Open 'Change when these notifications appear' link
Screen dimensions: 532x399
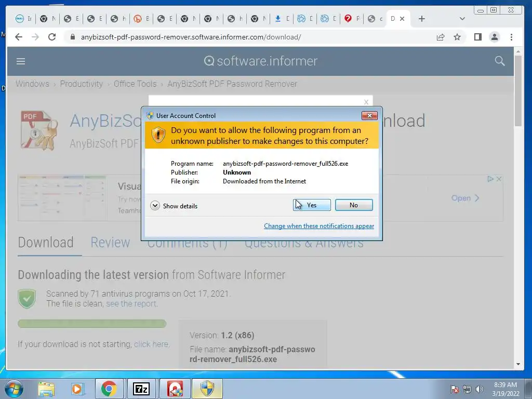point(319,226)
